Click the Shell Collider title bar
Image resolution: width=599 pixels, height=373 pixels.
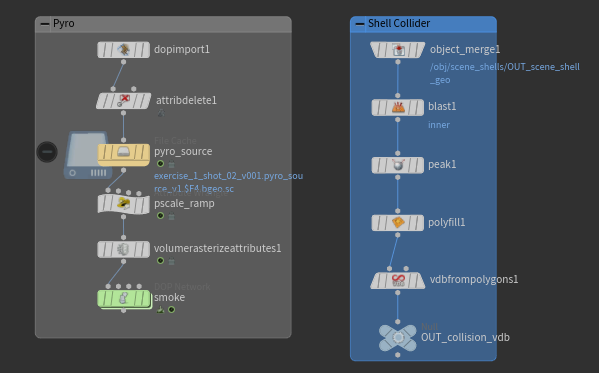(x=423, y=24)
